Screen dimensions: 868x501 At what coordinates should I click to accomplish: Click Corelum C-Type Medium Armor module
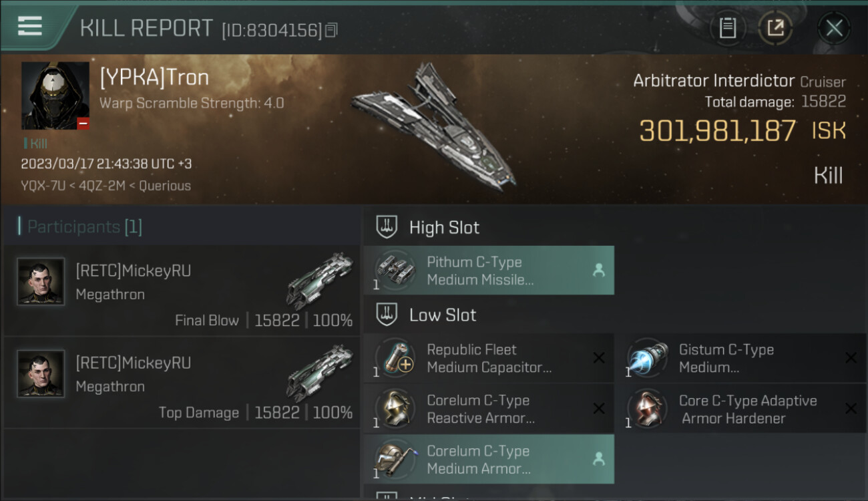[x=489, y=460]
